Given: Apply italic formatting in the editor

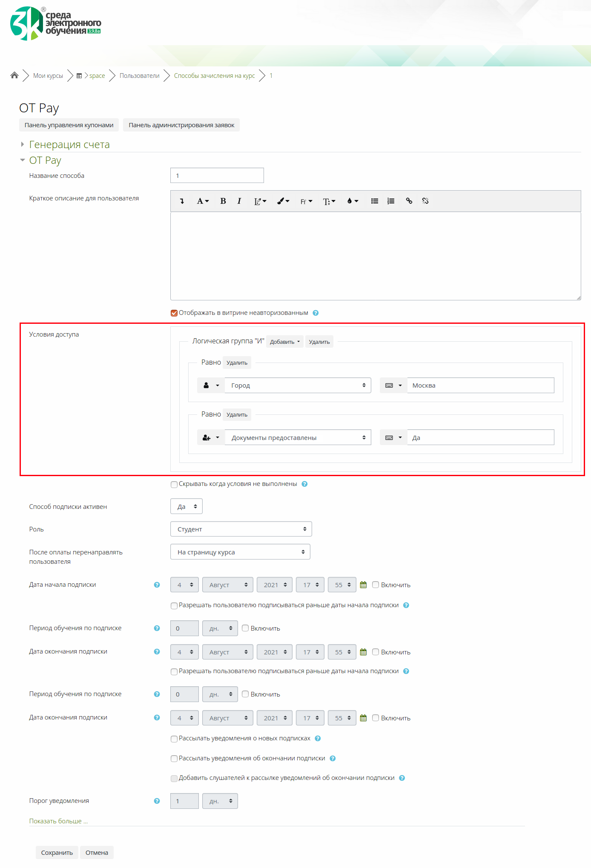Looking at the screenshot, I should click(x=239, y=201).
